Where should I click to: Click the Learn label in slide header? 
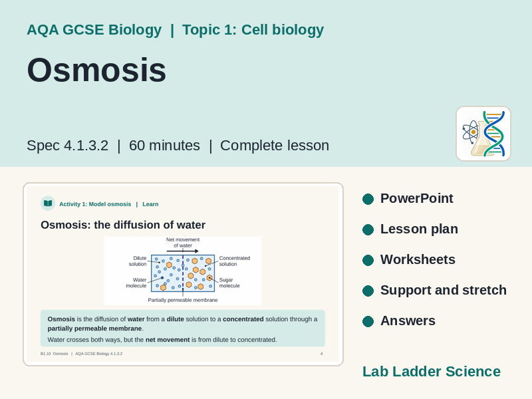pos(150,204)
